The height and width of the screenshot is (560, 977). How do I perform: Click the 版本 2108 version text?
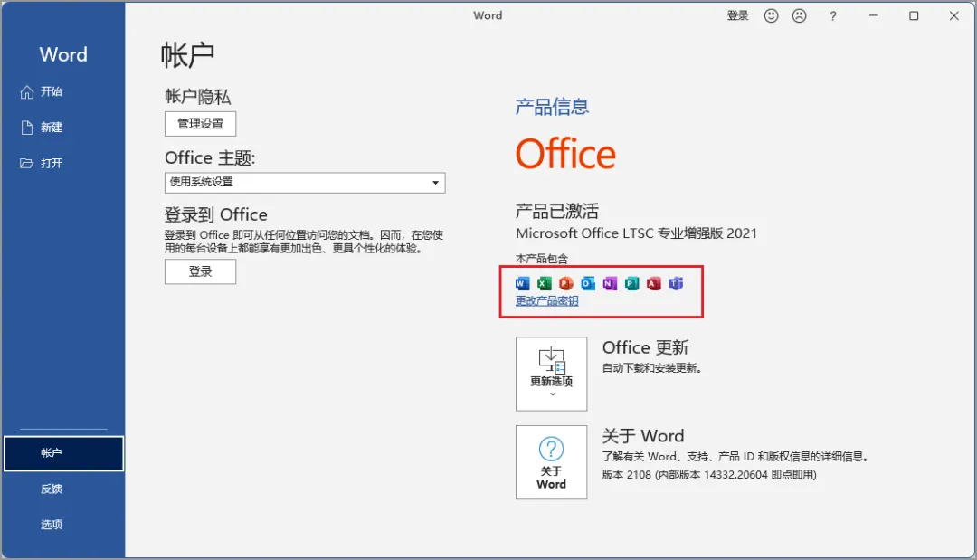coord(709,475)
